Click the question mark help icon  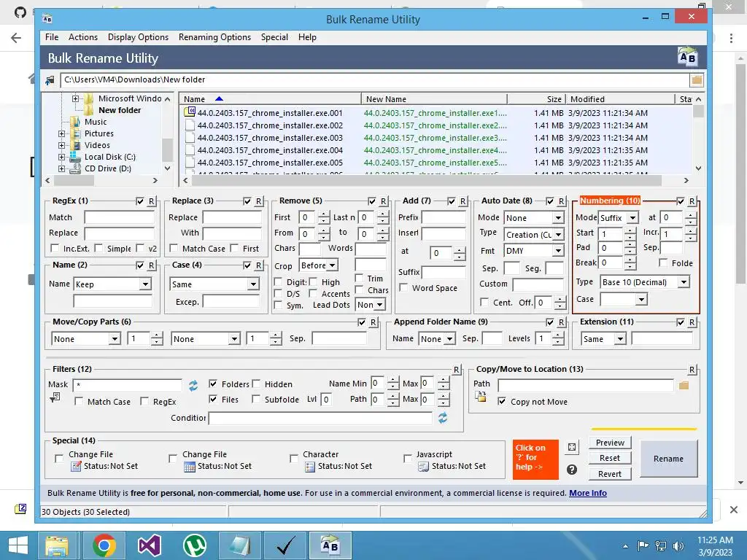pos(572,470)
